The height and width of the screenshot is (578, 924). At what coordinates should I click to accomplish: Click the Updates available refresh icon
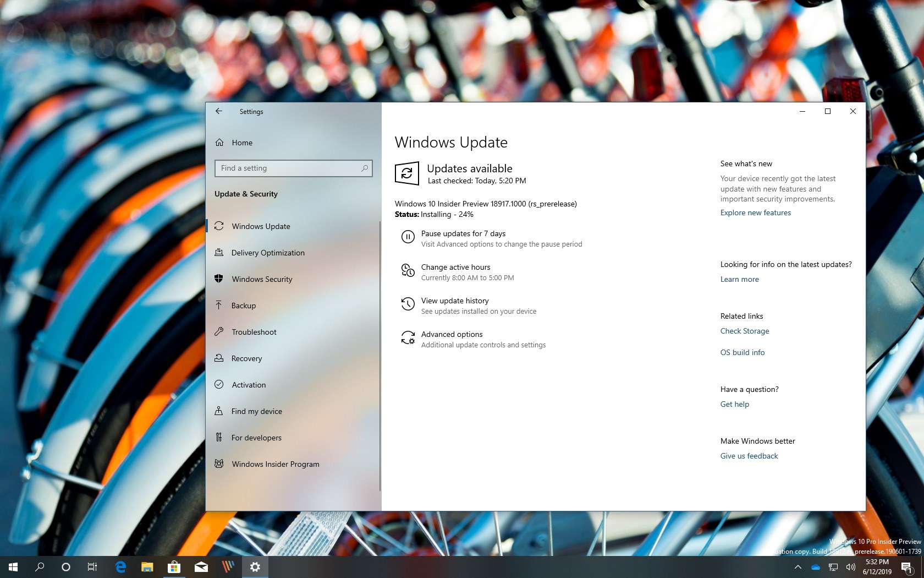tap(407, 173)
